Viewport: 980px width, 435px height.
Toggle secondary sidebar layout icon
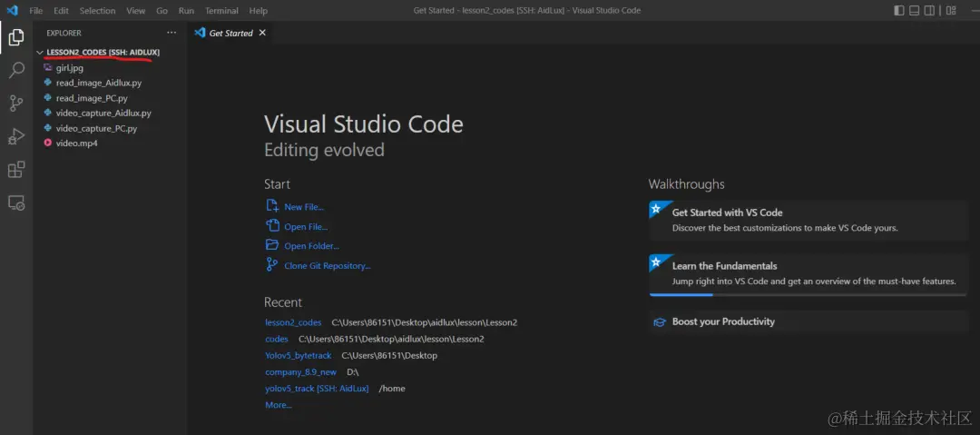[x=929, y=11]
